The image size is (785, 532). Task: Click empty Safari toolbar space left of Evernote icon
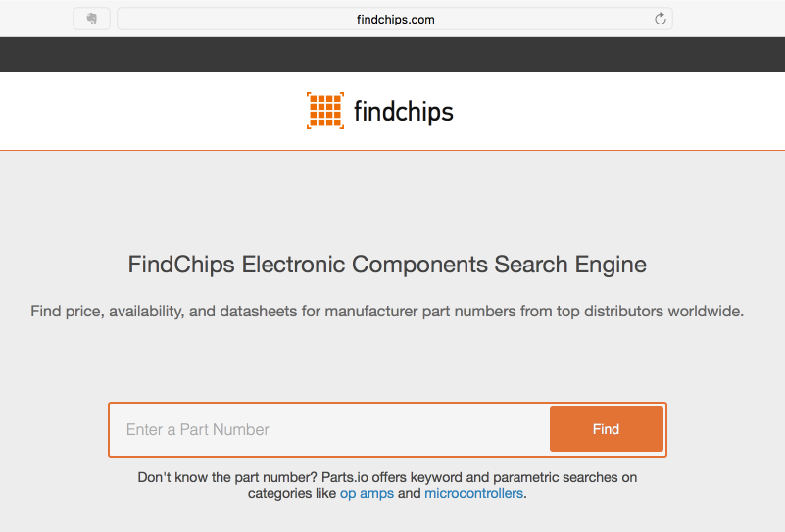[x=36, y=19]
